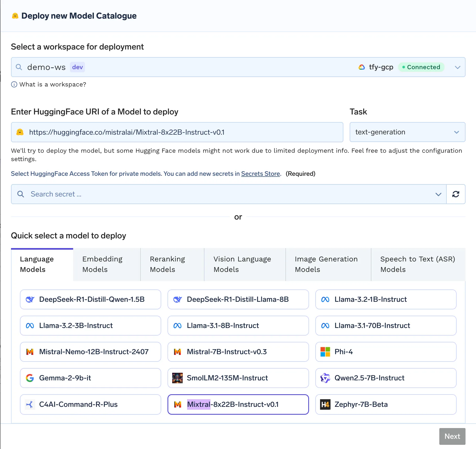The width and height of the screenshot is (476, 449).
Task: Select the C4AI-Command-R-Plus model card
Action: click(90, 404)
